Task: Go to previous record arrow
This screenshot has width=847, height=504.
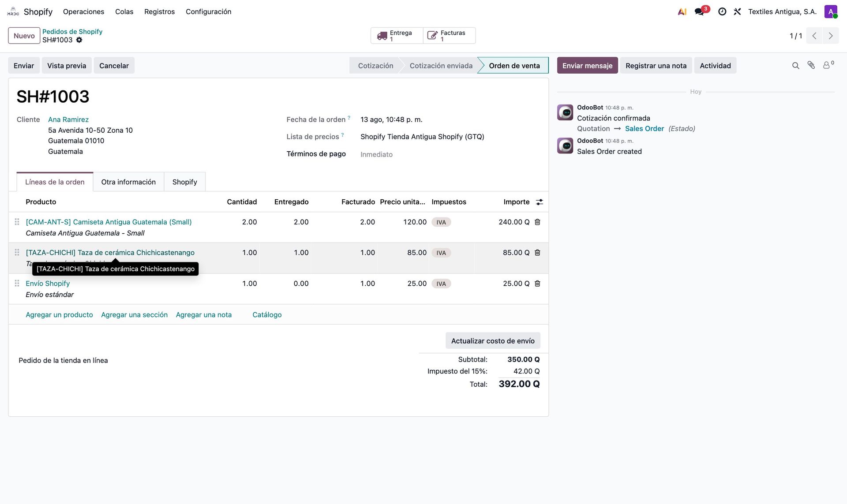Action: [x=814, y=36]
